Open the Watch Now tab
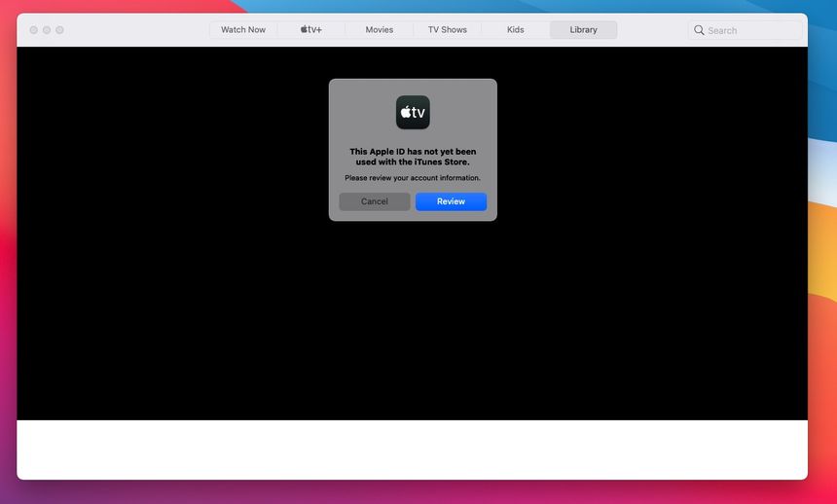The height and width of the screenshot is (504, 837). [243, 30]
